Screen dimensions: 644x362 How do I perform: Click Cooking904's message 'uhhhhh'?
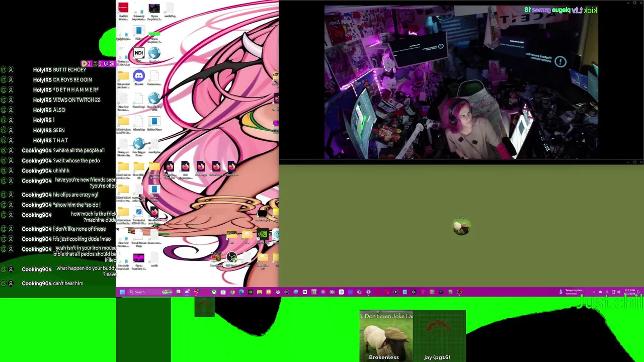click(61, 171)
